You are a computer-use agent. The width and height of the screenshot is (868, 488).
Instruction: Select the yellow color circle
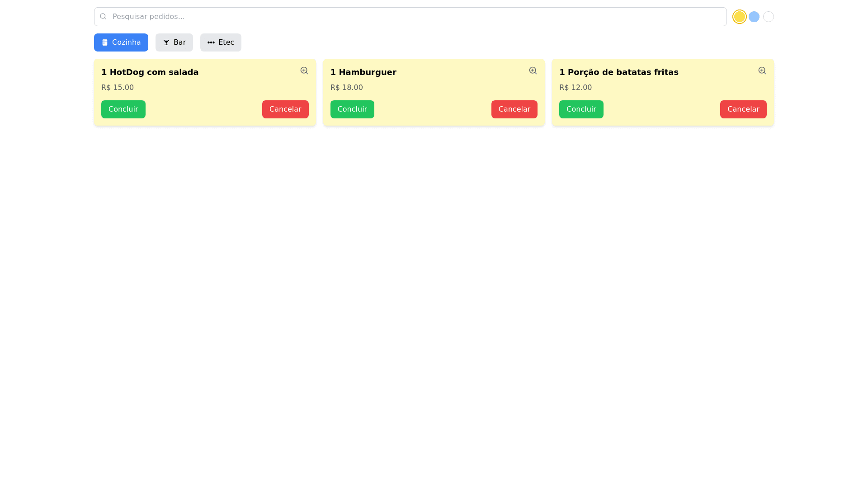pyautogui.click(x=739, y=17)
